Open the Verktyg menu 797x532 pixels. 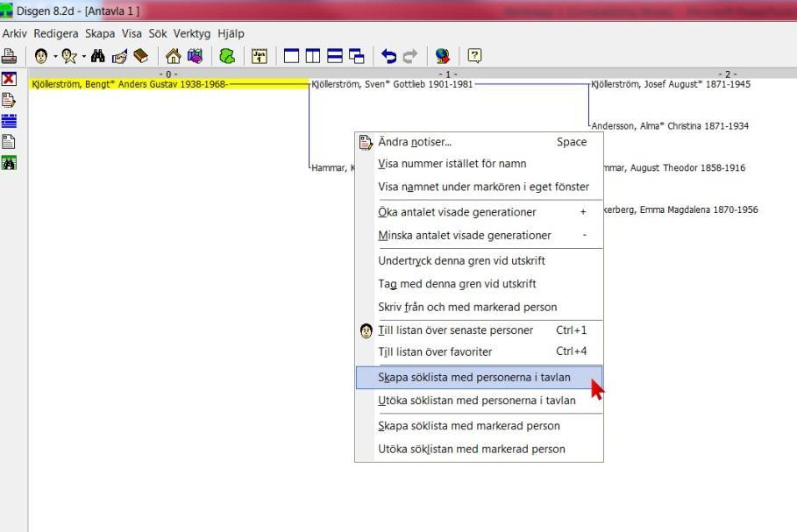192,33
